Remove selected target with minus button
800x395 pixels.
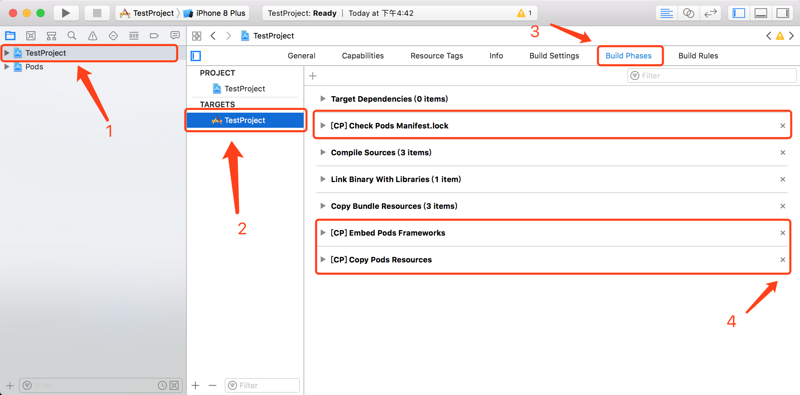coord(213,385)
